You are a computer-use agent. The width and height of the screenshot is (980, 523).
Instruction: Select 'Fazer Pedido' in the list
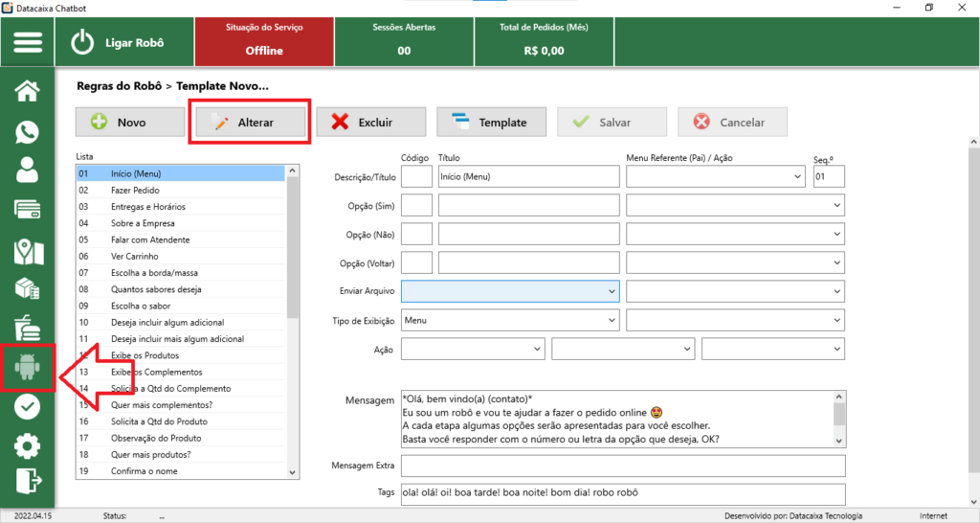pyautogui.click(x=137, y=191)
